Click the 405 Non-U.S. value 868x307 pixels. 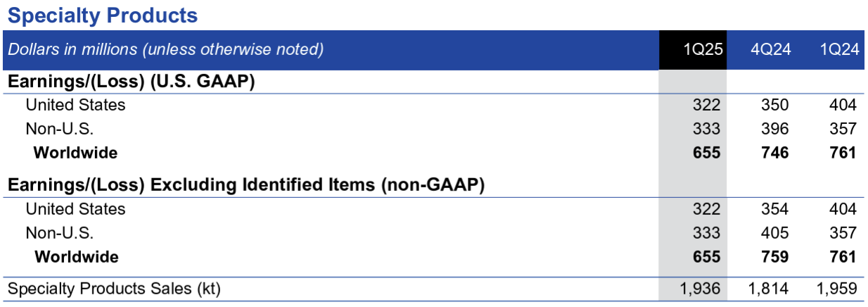(774, 232)
